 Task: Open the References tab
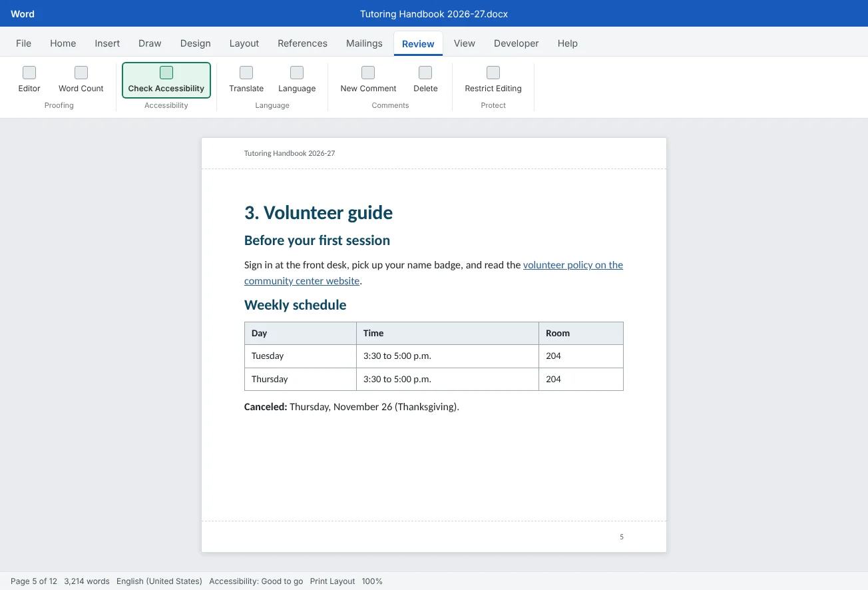(302, 43)
